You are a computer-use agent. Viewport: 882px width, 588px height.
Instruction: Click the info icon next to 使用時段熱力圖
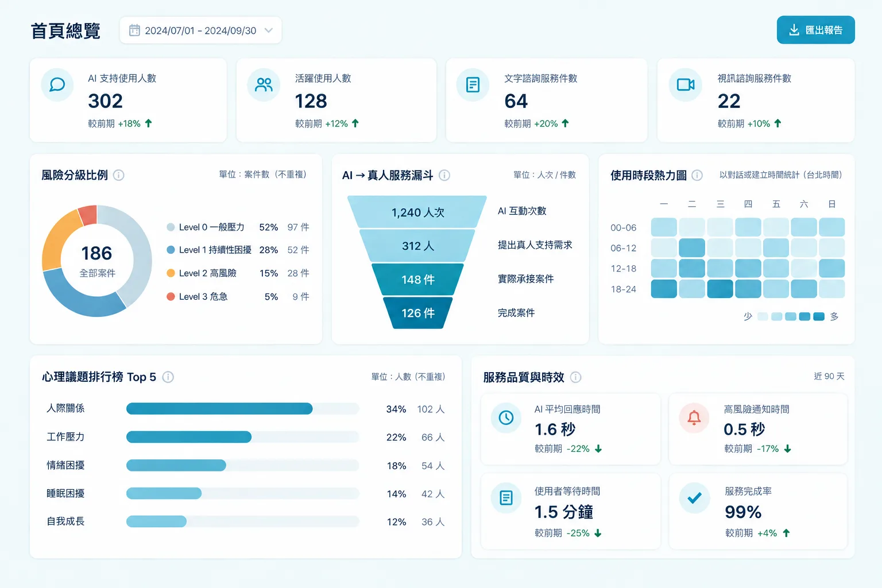pos(697,175)
